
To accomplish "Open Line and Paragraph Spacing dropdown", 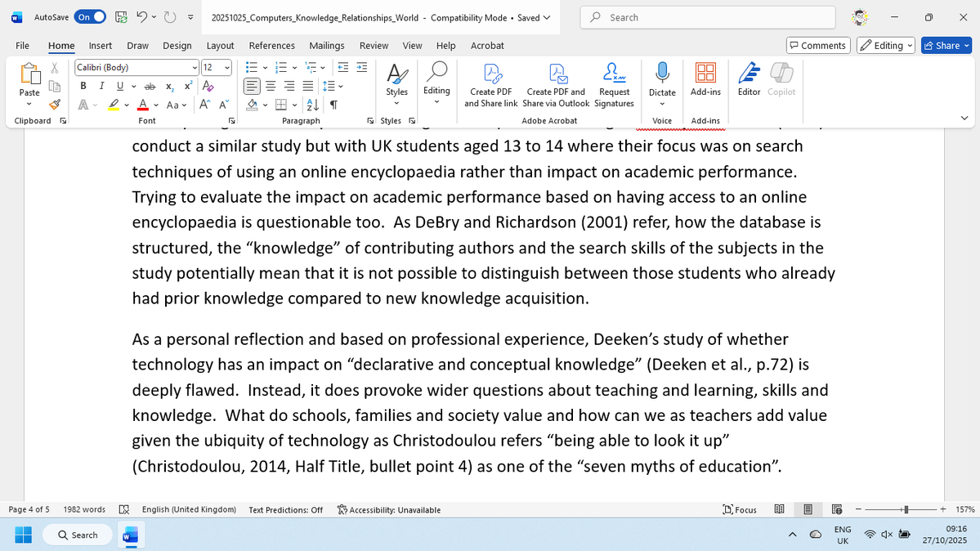I will 333,87.
